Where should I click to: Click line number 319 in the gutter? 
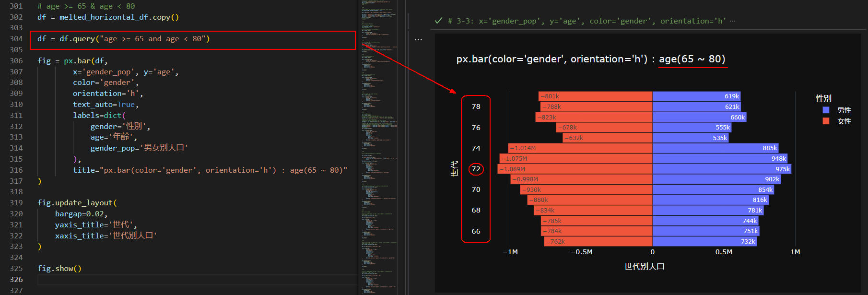coord(16,203)
